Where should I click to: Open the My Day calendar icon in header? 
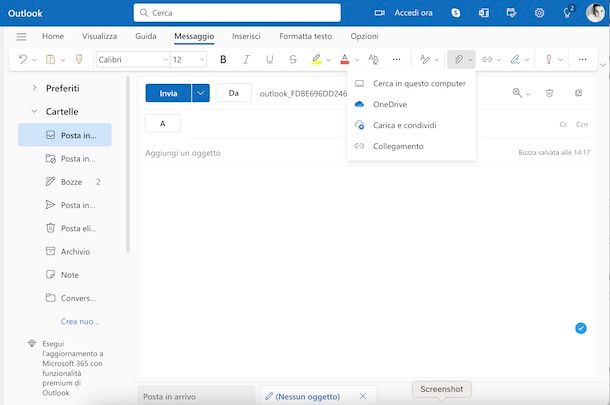(511, 13)
